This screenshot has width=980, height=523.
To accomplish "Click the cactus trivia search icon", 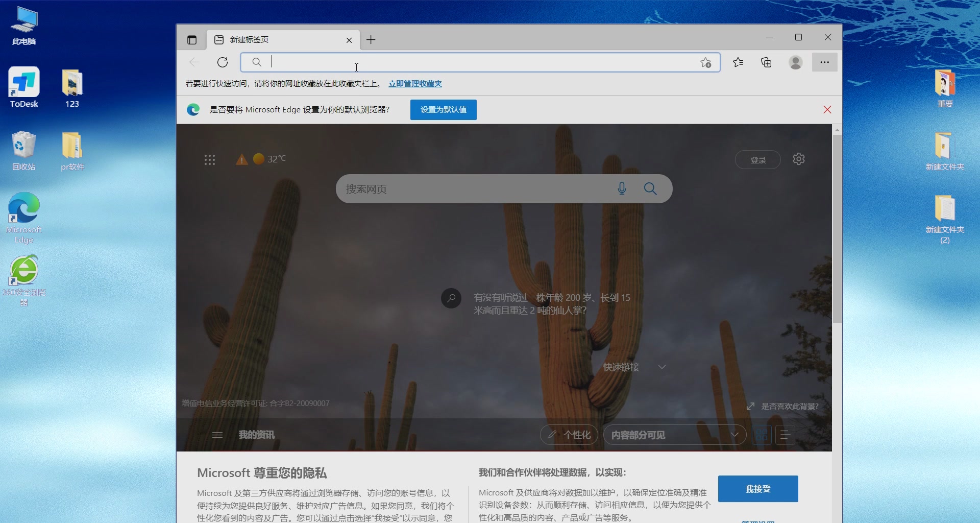I will tap(451, 298).
